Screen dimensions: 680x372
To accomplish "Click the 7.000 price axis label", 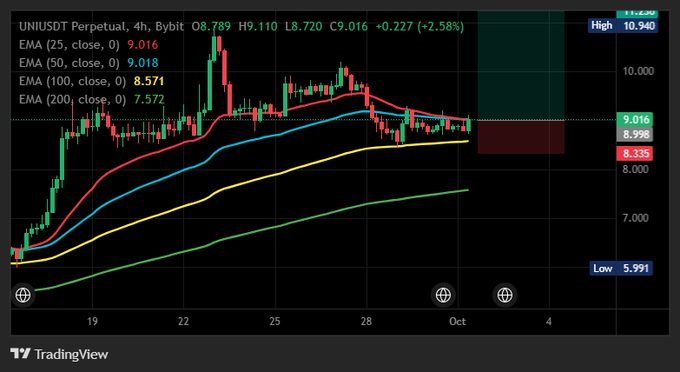I will [x=636, y=218].
